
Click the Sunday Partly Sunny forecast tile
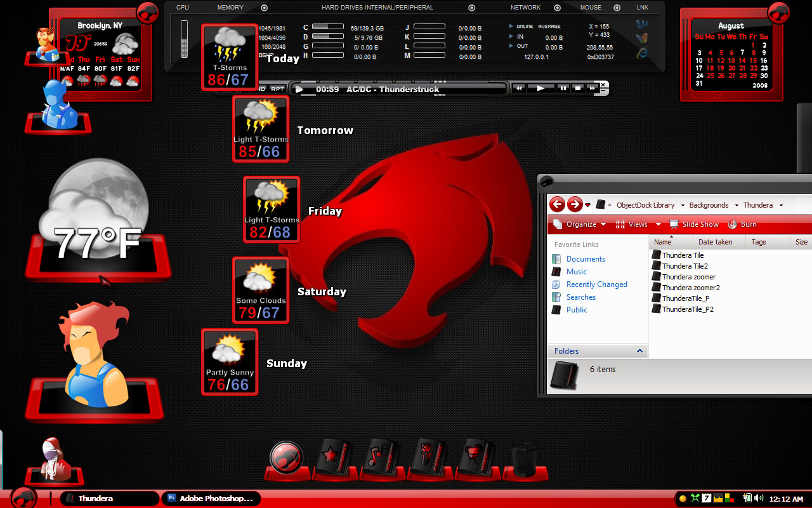(x=230, y=361)
